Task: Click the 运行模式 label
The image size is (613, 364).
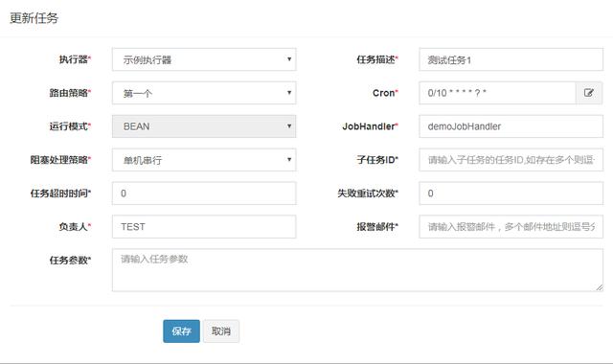Action: 70,126
